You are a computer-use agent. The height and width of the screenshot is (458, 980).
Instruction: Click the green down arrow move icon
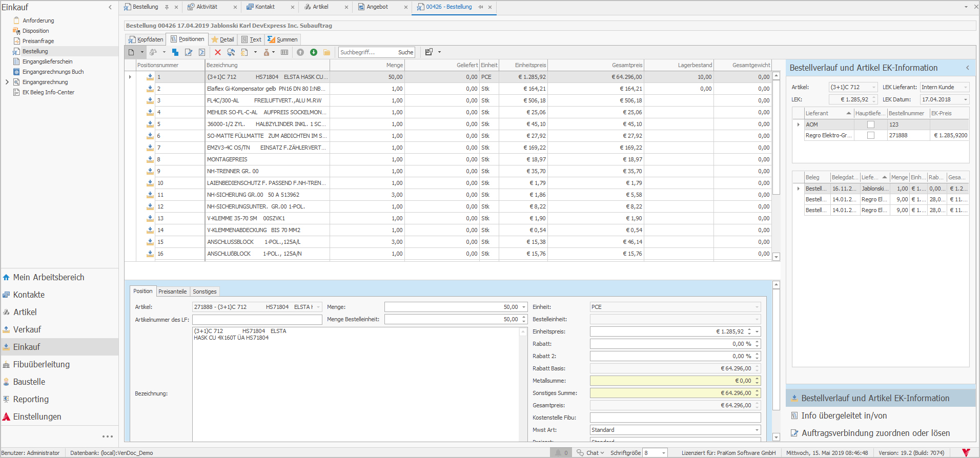click(x=314, y=52)
